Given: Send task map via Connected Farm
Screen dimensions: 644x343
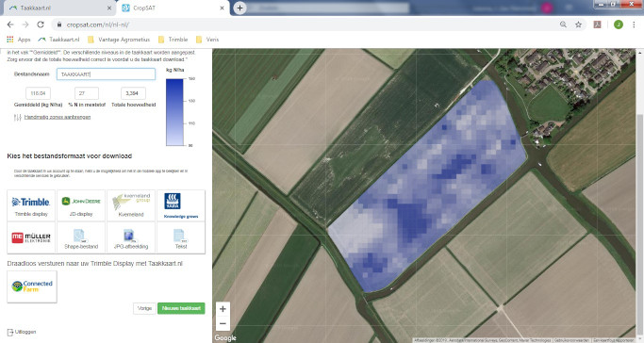Looking at the screenshot, I should [x=32, y=286].
